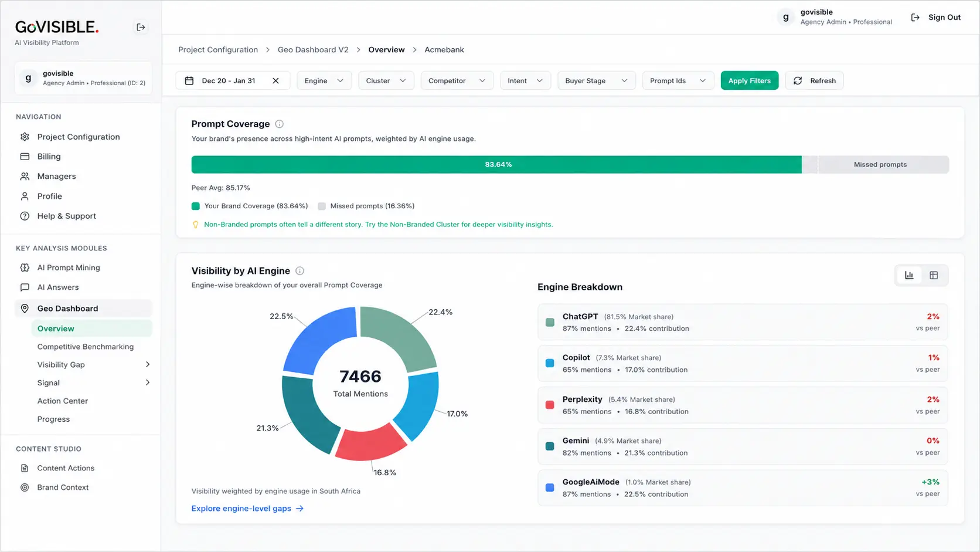
Task: Click the Project Configuration gear icon
Action: (x=25, y=137)
